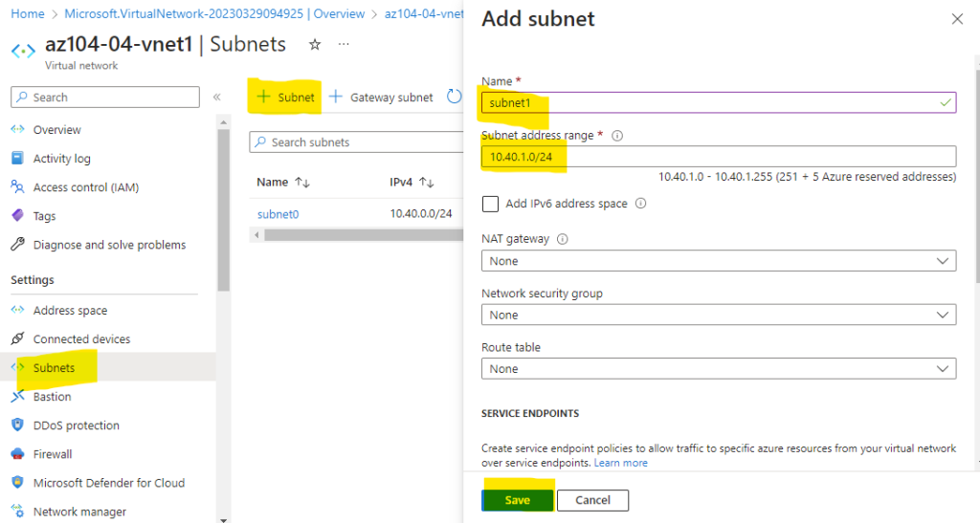Open the Network security group dropdown
Screen dimensions: 980x523
pyautogui.click(x=719, y=315)
